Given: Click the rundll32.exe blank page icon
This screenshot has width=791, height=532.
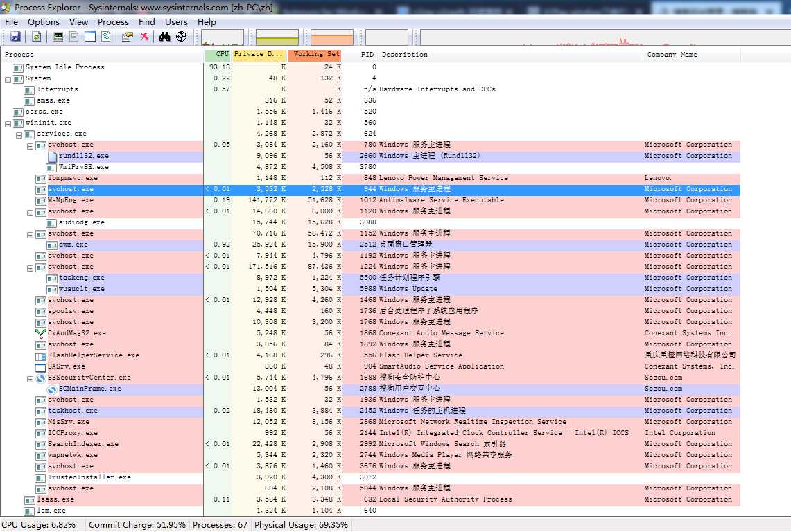Looking at the screenshot, I should pyautogui.click(x=52, y=157).
